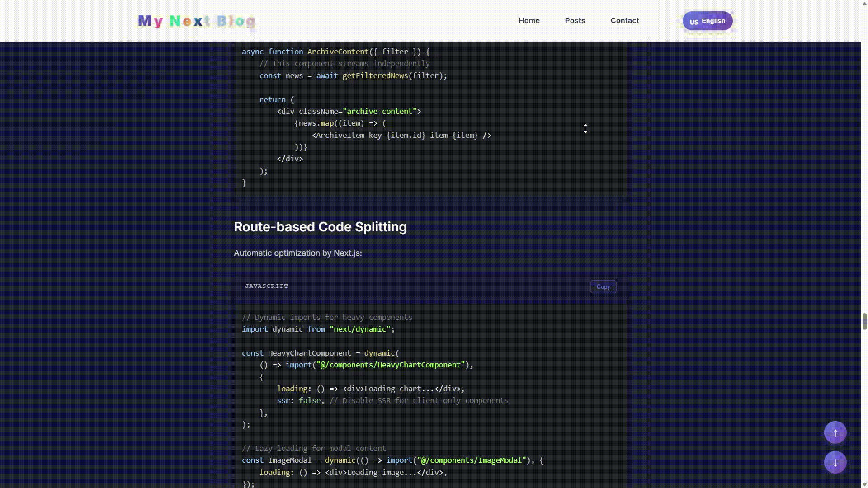
Task: Click the scroll-to-bottom floating arrow button
Action: pos(835,462)
